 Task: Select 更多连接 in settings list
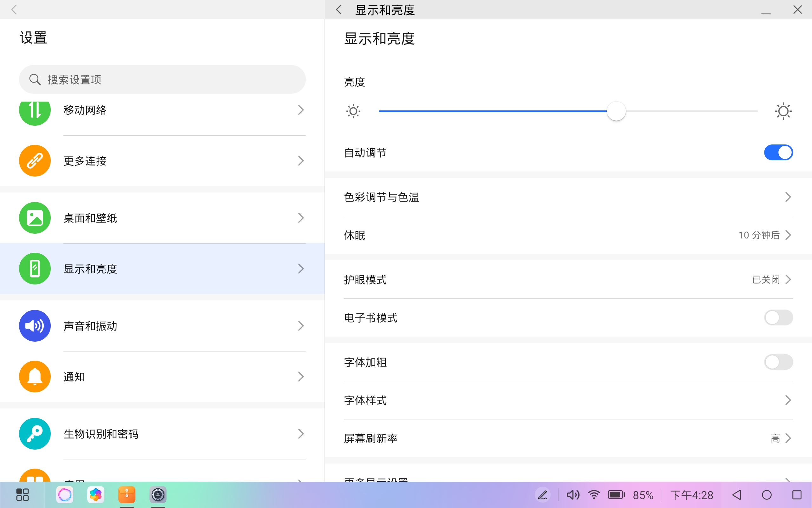tap(162, 161)
